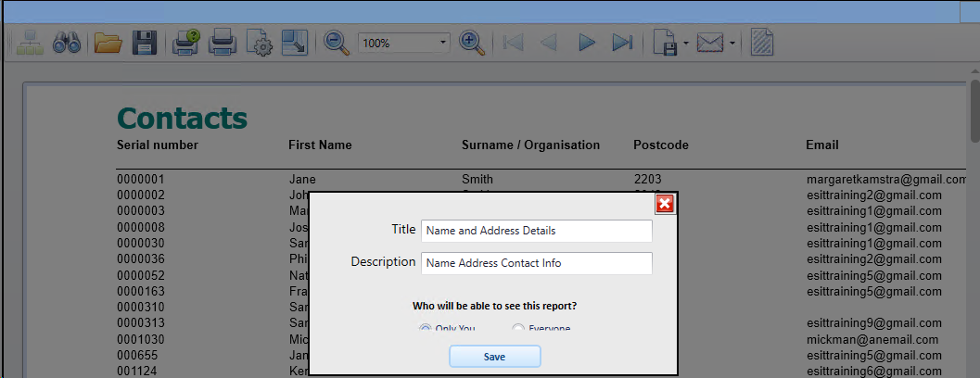980x378 pixels.
Task: Click the surname Smith in the first row
Action: pos(477,180)
